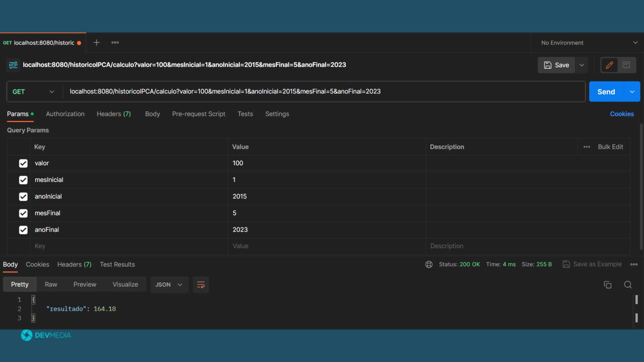Switch to the Authorization tab

tap(65, 114)
